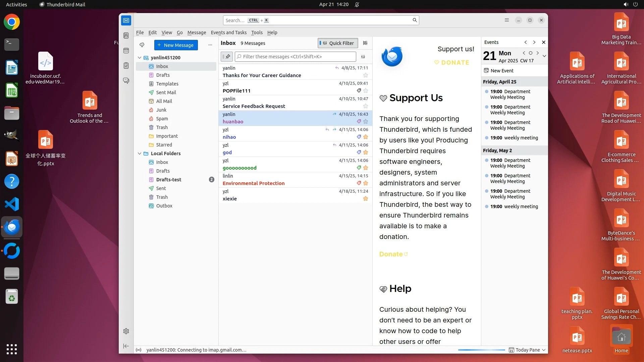The image size is (644, 362).
Task: Toggle the Quick Filter bar
Action: [337, 43]
